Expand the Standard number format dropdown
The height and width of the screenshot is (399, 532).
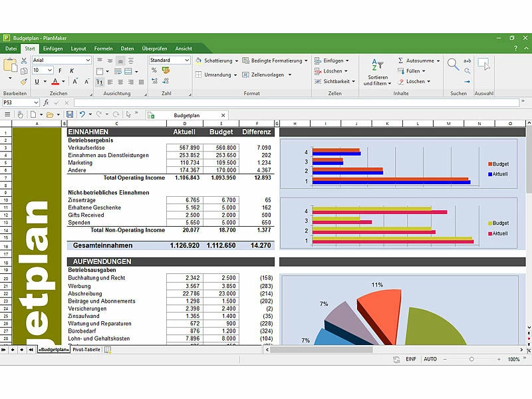tap(170, 61)
